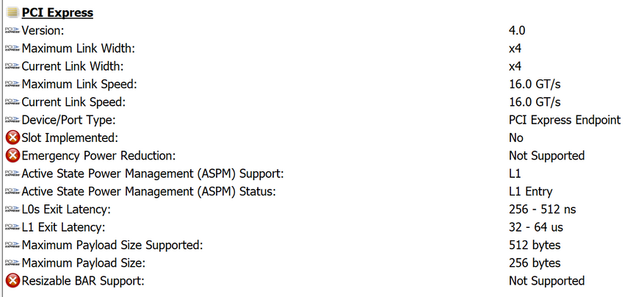Select the Device/Port Type row label
644x297 pixels.
69,120
